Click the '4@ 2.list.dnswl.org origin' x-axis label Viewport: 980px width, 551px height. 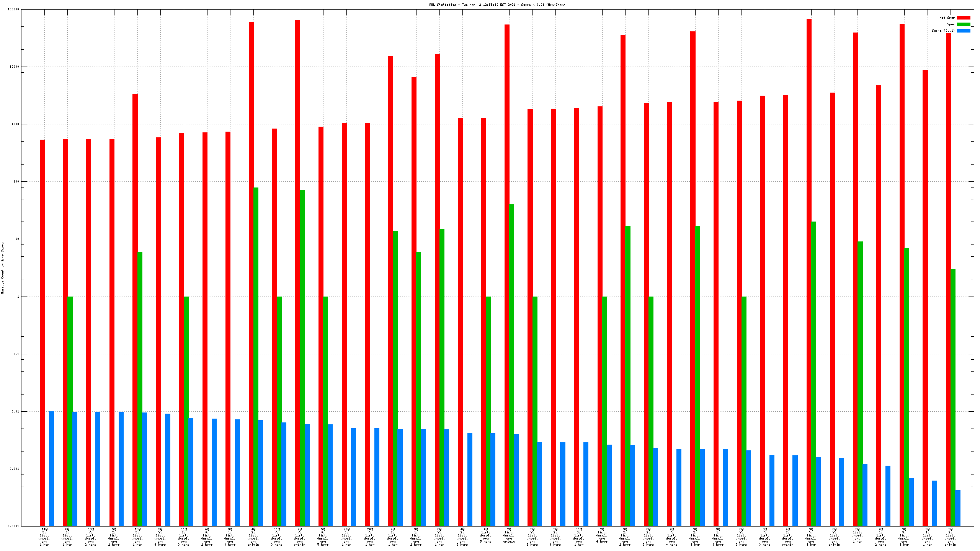click(253, 536)
